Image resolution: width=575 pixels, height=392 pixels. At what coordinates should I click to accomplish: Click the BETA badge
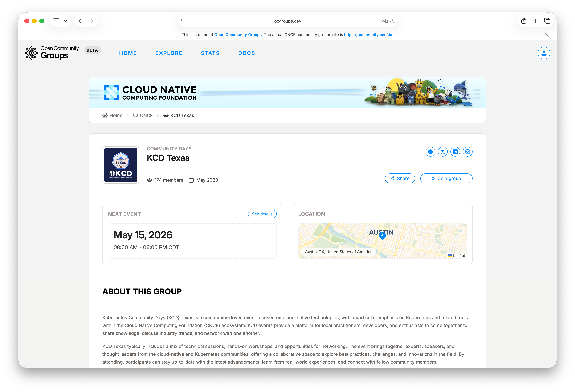(x=92, y=50)
